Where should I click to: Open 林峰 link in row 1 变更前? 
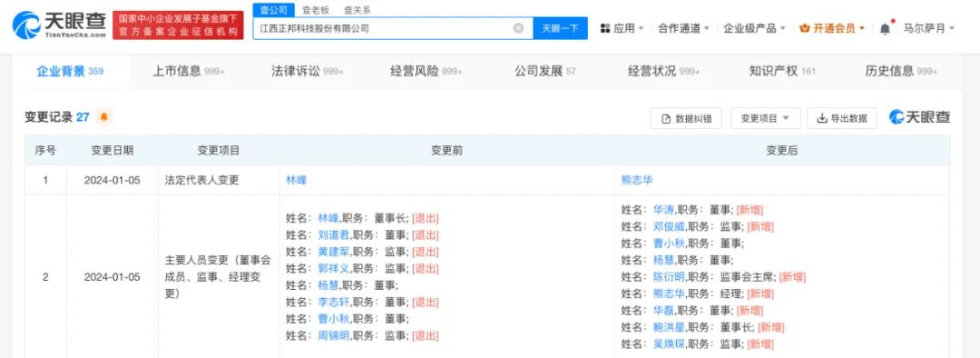296,180
